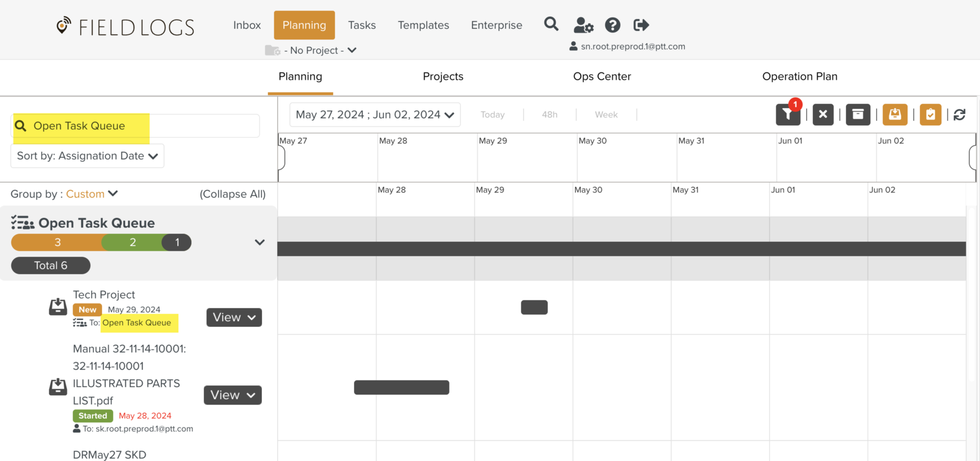
Task: Toggle the orange inbox-download toolbar button
Action: (x=895, y=115)
